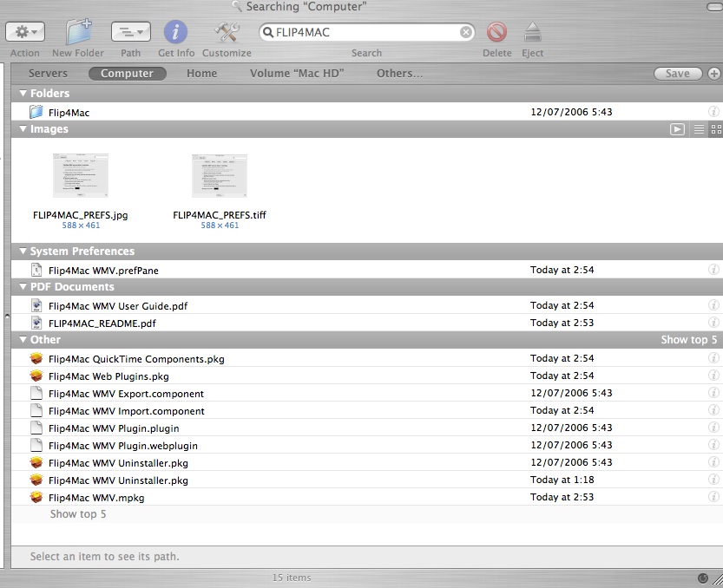The height and width of the screenshot is (588, 723).
Task: Collapse the Other group
Action: click(x=23, y=340)
